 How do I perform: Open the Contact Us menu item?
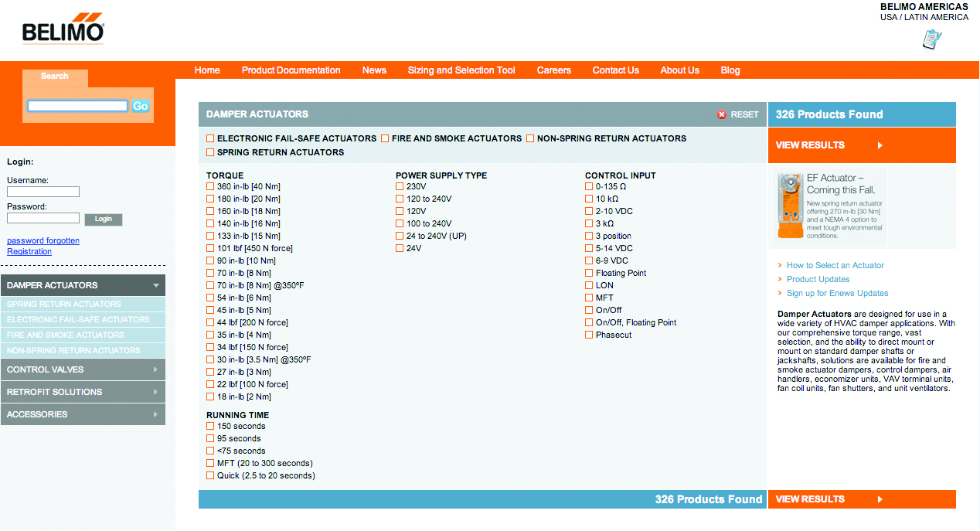(616, 70)
